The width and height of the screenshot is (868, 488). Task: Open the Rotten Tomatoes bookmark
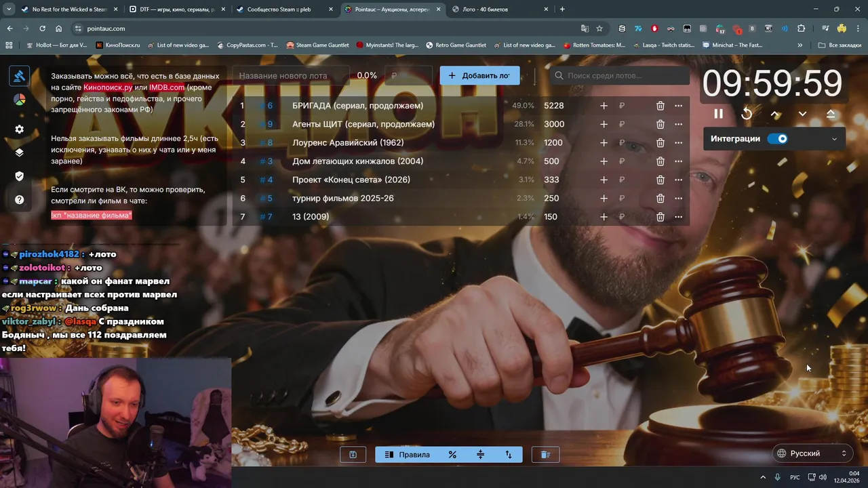tap(594, 45)
